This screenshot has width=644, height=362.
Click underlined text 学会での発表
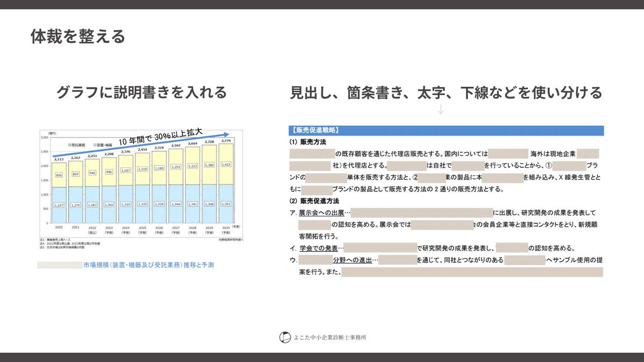click(318, 248)
